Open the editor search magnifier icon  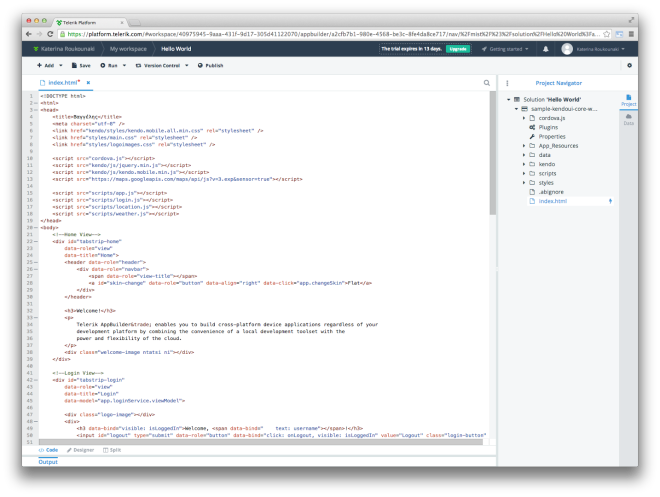(487, 83)
